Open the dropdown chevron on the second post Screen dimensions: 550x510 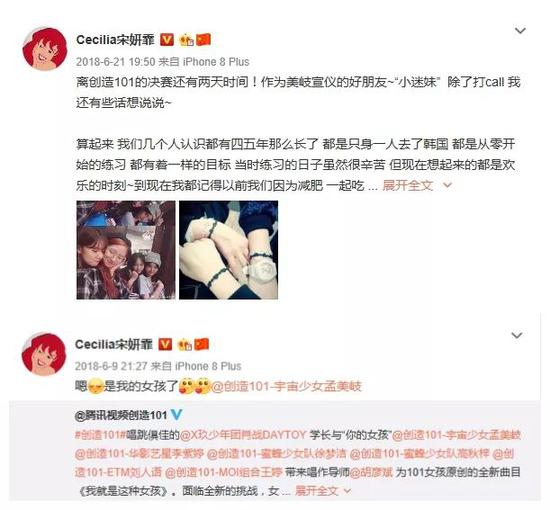(517, 335)
